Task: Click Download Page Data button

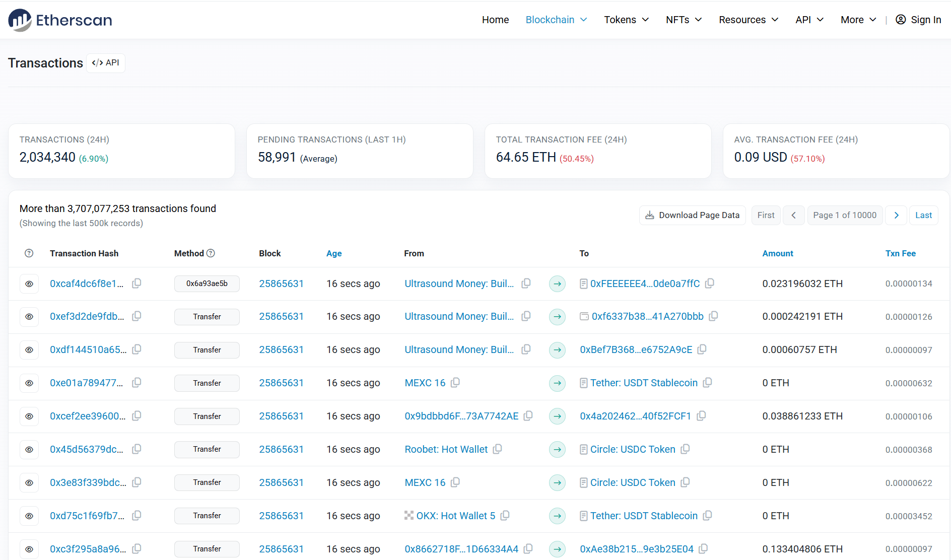Action: pyautogui.click(x=693, y=215)
